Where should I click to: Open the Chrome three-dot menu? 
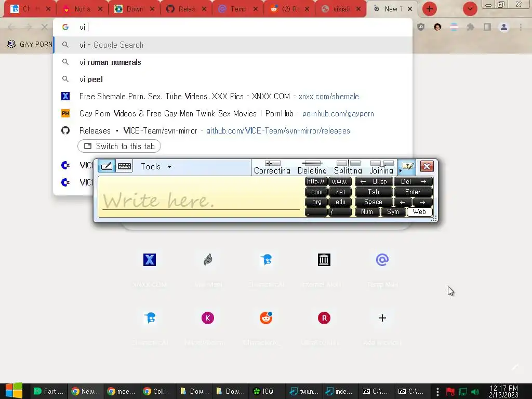coord(521,27)
